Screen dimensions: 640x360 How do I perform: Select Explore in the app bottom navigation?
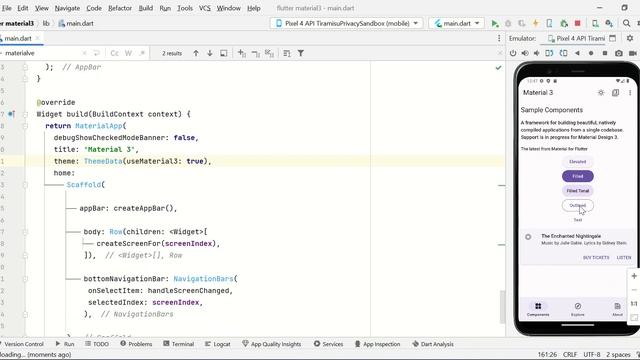tap(578, 309)
